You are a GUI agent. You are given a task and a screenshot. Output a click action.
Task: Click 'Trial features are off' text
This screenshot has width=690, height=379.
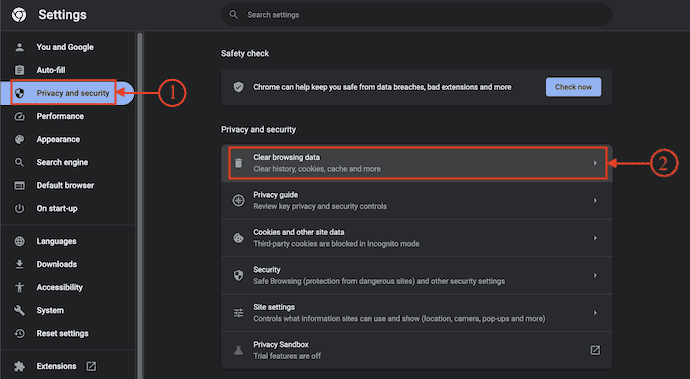287,356
